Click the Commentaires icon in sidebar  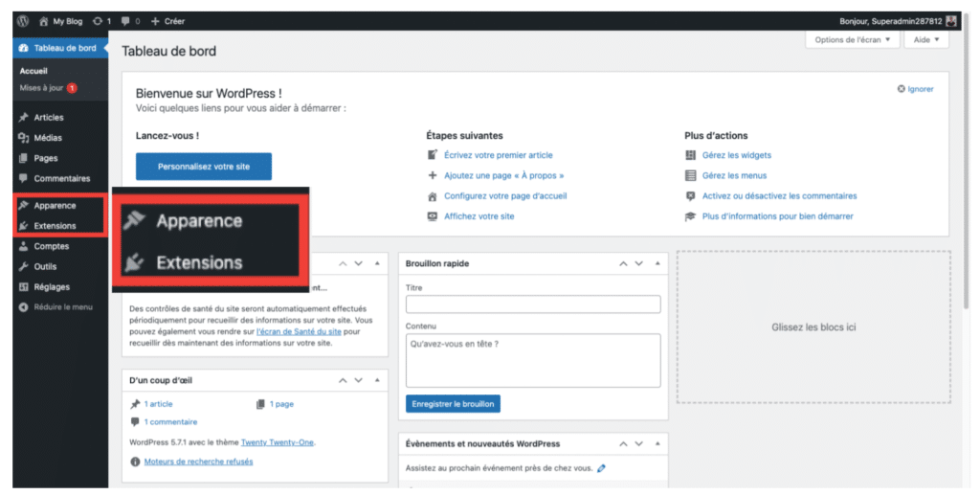pyautogui.click(x=24, y=179)
